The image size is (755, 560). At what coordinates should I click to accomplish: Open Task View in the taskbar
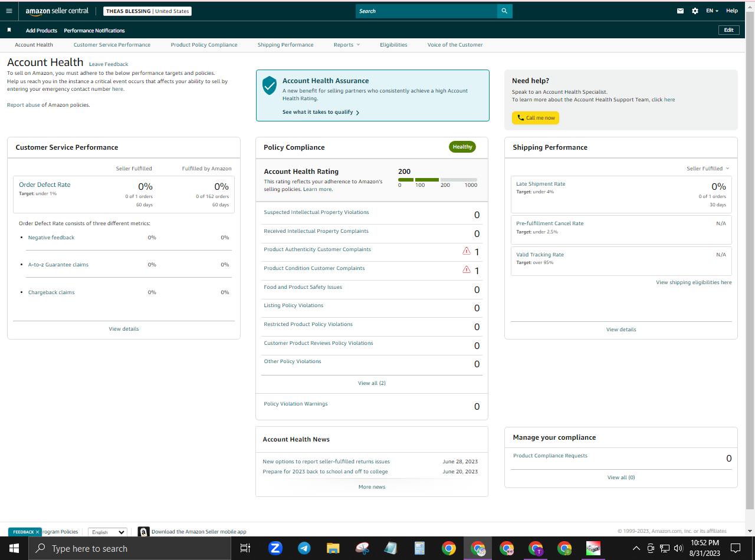point(245,548)
